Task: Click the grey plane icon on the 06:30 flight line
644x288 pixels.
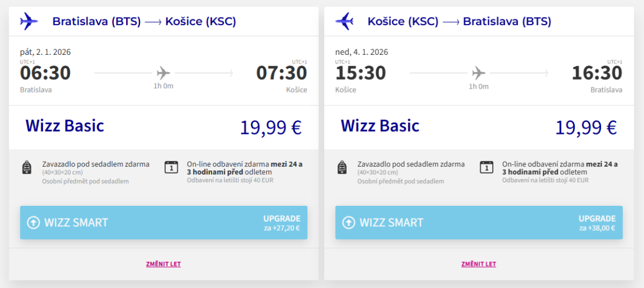Action: pos(163,73)
